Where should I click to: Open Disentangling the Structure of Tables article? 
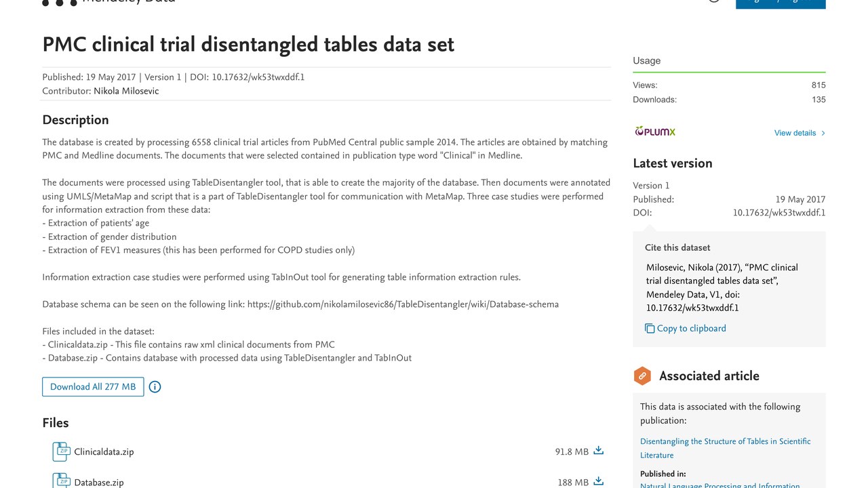pyautogui.click(x=725, y=448)
